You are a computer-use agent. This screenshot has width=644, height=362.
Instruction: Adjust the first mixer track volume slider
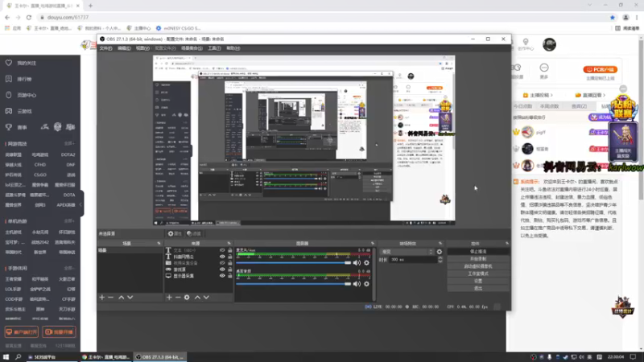294,263
